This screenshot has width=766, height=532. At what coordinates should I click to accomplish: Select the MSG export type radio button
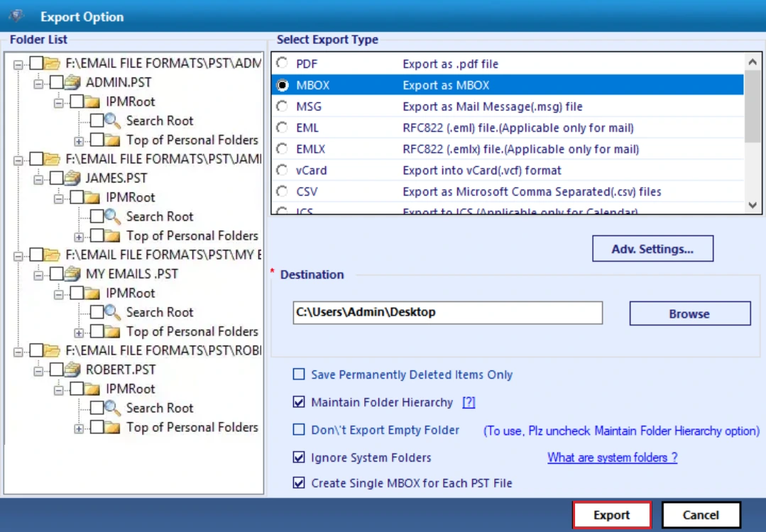tap(283, 106)
